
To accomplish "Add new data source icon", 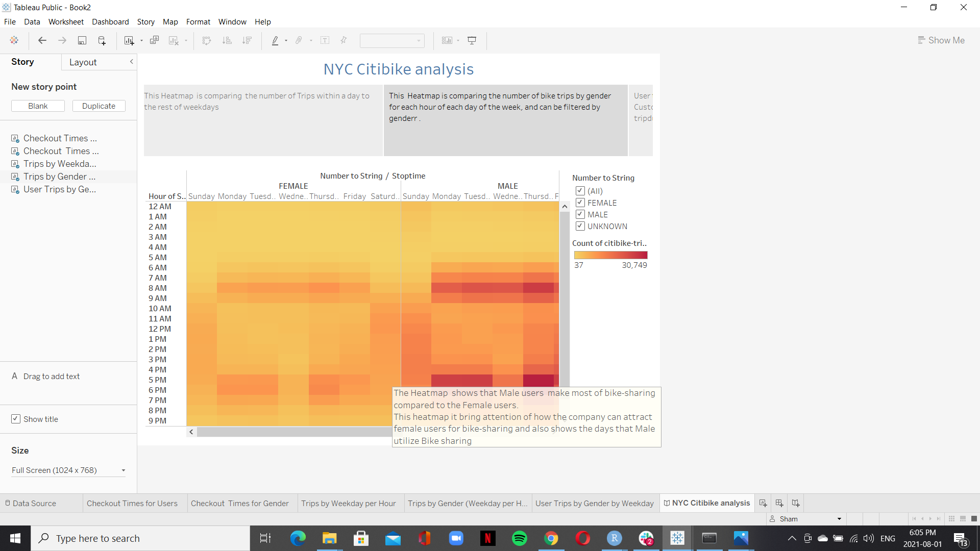I will (x=102, y=40).
